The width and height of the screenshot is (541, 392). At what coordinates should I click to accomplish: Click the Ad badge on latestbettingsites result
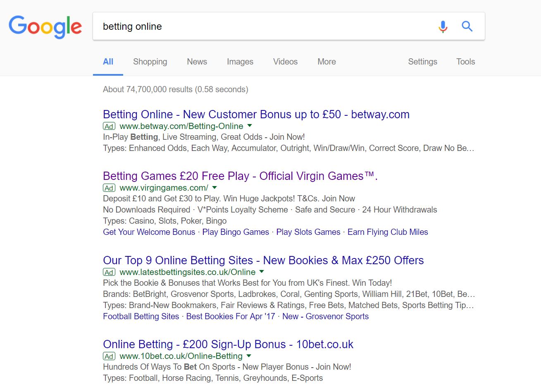(x=109, y=272)
